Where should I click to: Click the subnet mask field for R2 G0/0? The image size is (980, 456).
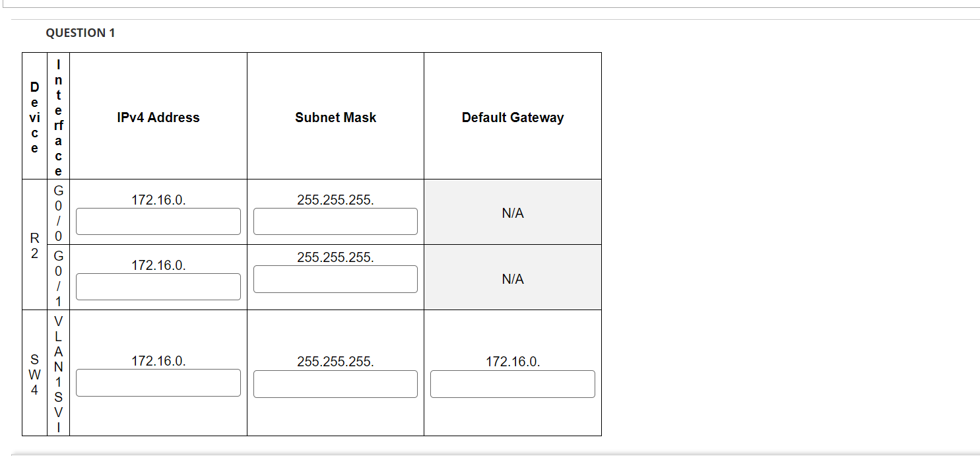[335, 221]
